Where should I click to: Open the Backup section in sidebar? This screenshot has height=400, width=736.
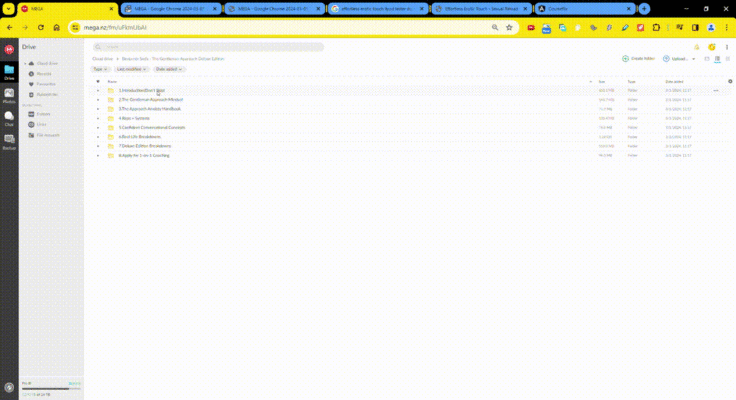point(9,142)
